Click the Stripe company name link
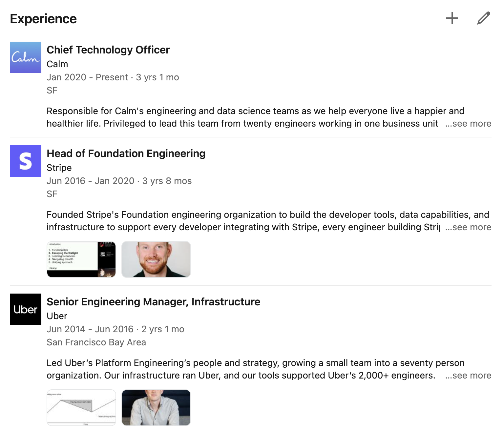 [x=59, y=168]
